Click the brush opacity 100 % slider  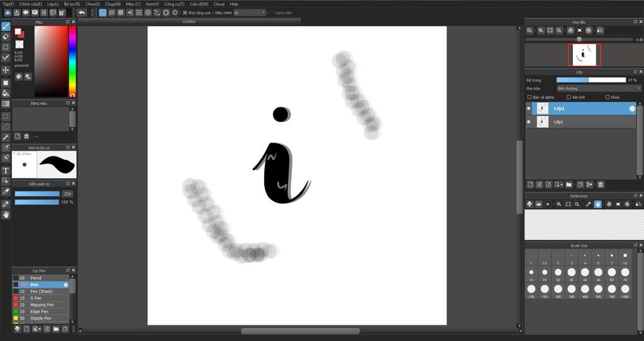click(37, 202)
